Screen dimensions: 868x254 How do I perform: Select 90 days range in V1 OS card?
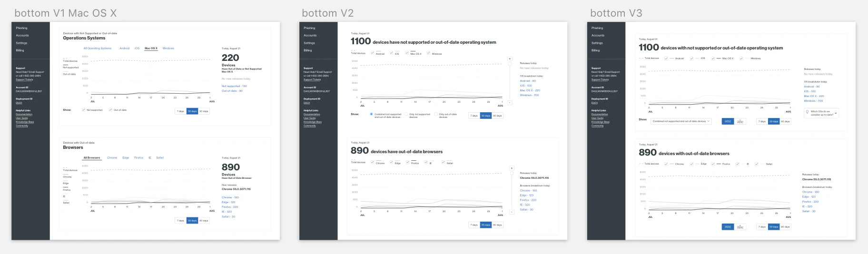coord(204,111)
